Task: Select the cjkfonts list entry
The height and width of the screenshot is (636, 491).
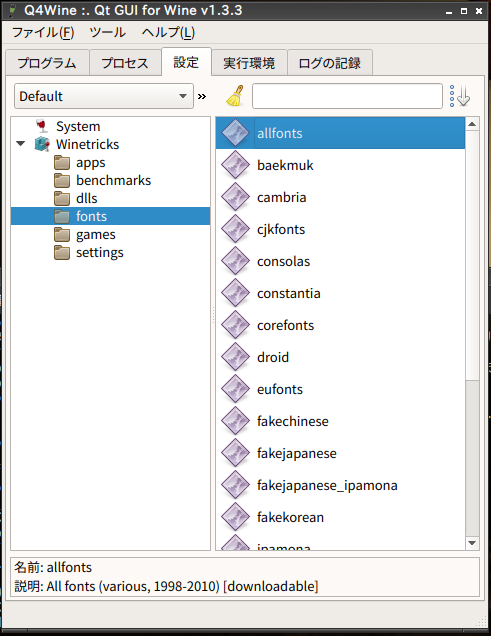Action: (341, 229)
